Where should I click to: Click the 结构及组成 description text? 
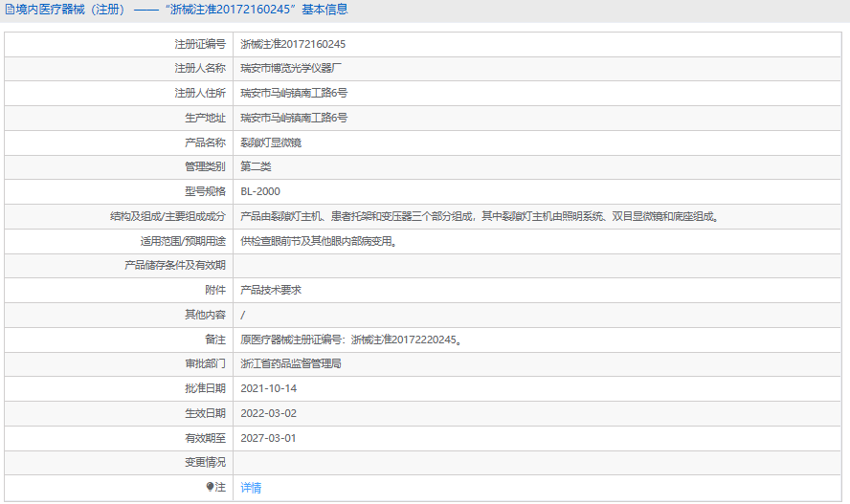[481, 216]
